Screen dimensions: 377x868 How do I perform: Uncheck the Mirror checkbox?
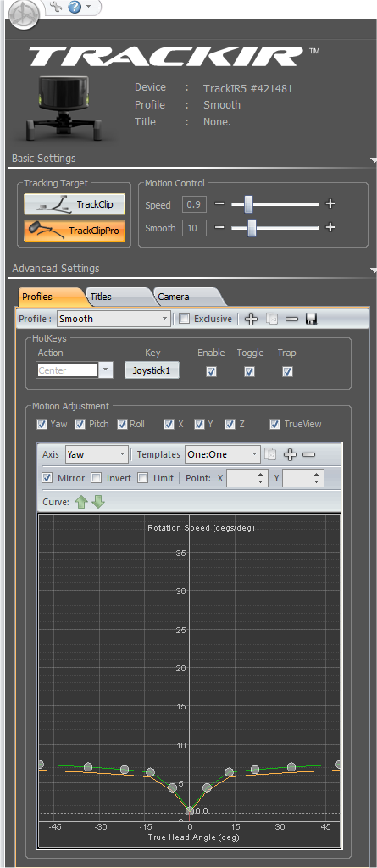point(47,478)
